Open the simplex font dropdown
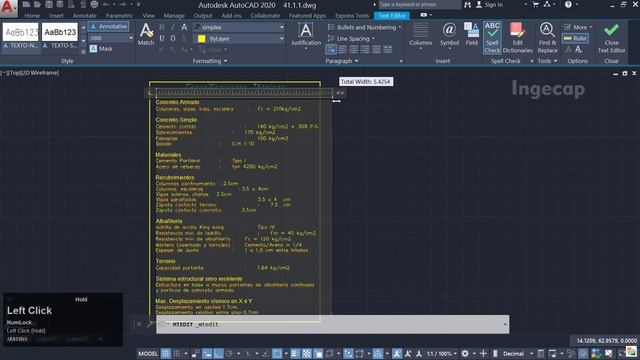The height and width of the screenshot is (360, 640). [282, 27]
